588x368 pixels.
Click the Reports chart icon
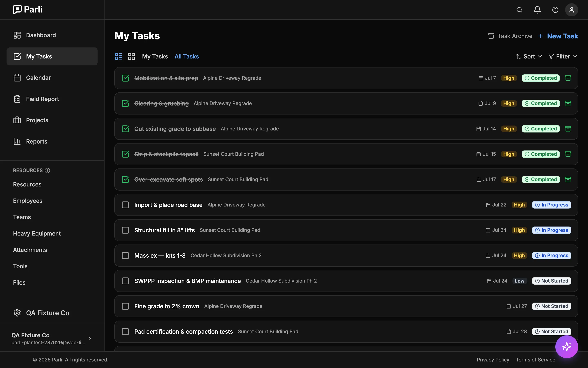pos(17,141)
